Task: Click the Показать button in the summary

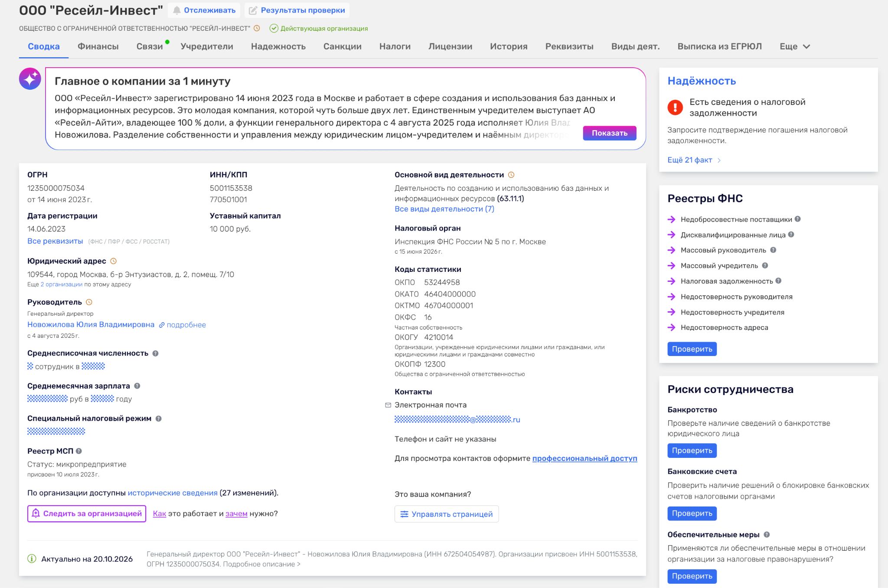Action: pos(609,133)
